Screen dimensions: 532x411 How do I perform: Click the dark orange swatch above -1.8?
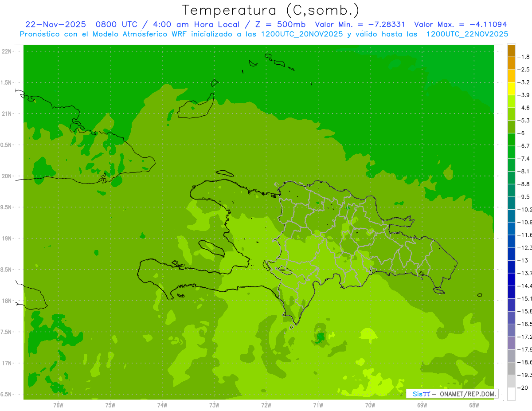(511, 51)
